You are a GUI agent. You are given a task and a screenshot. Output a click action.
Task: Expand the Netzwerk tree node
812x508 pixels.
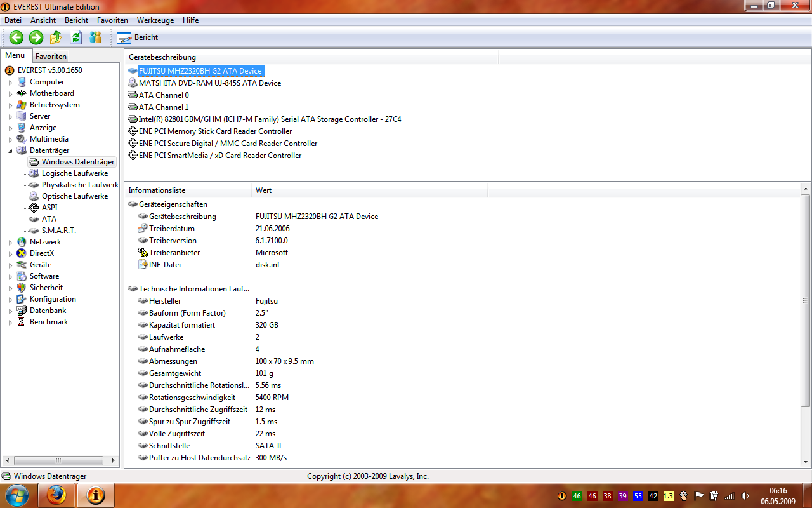(10, 242)
